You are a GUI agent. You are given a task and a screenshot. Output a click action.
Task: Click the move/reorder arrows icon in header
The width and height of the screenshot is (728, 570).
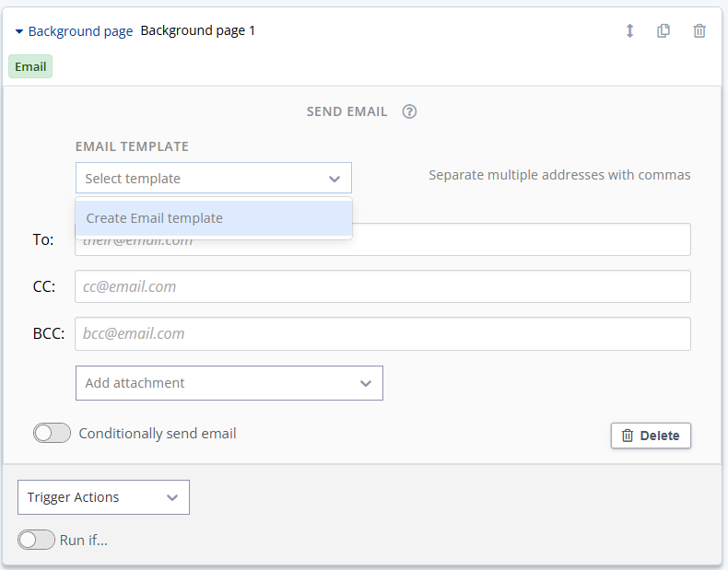(x=629, y=31)
